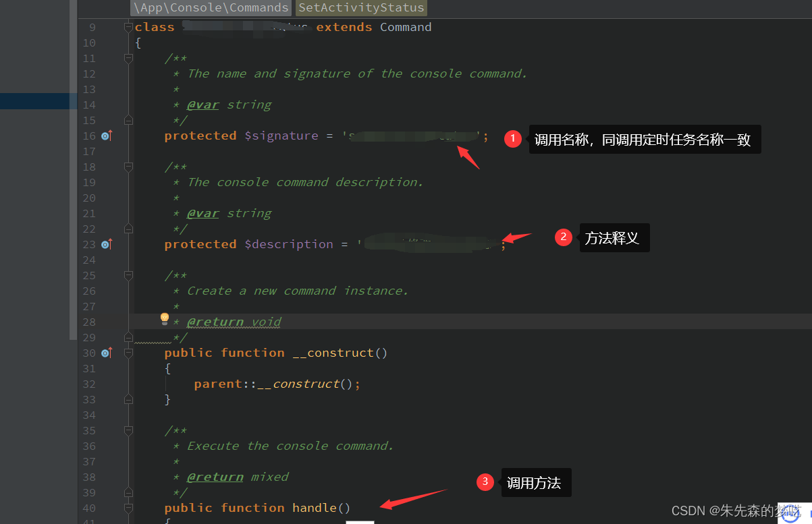The image size is (812, 524).
Task: Select the SetActivityStatus breadcrumb tab
Action: 361,7
